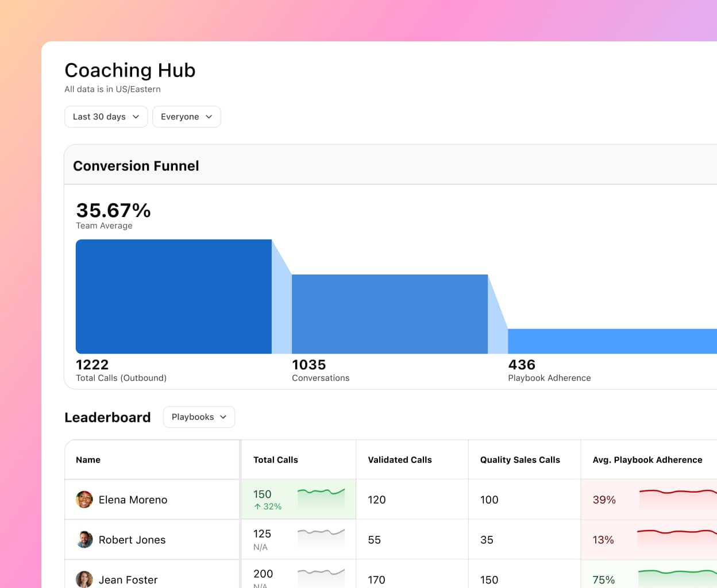Select the Playbook Adherence funnel bar
The image size is (717, 588).
(612, 341)
